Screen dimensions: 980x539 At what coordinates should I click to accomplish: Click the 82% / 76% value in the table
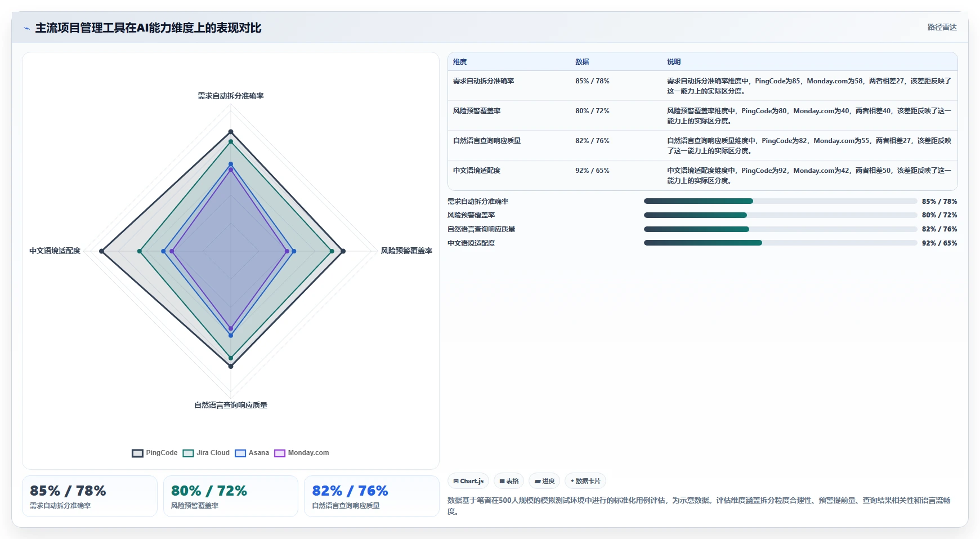pyautogui.click(x=592, y=141)
